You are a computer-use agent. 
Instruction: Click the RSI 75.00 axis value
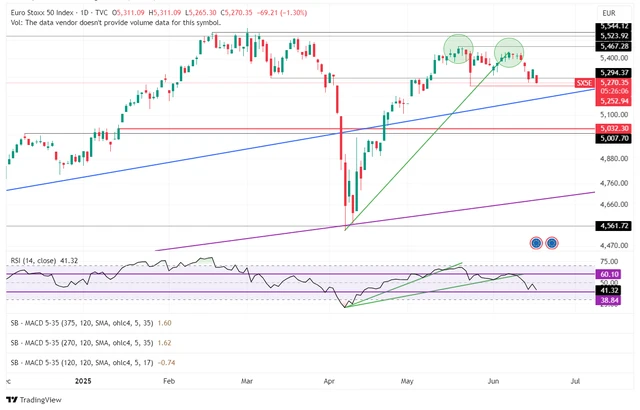click(609, 262)
